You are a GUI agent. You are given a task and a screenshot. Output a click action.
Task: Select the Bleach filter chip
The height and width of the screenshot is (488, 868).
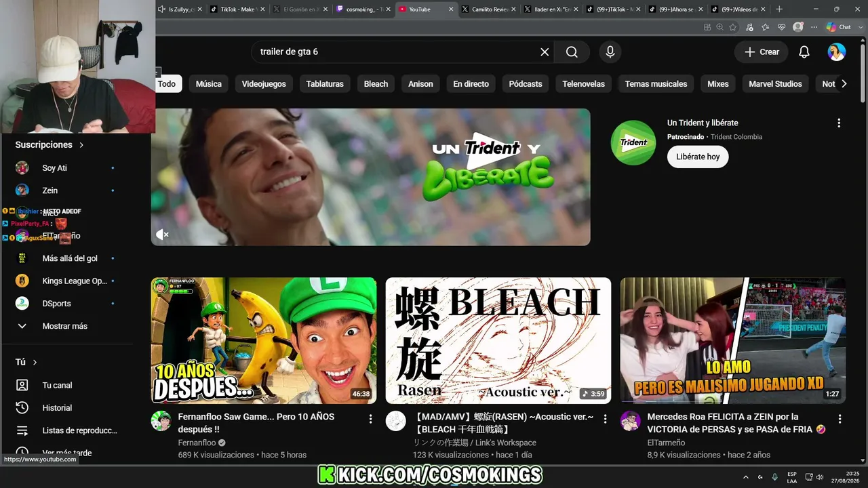(376, 84)
